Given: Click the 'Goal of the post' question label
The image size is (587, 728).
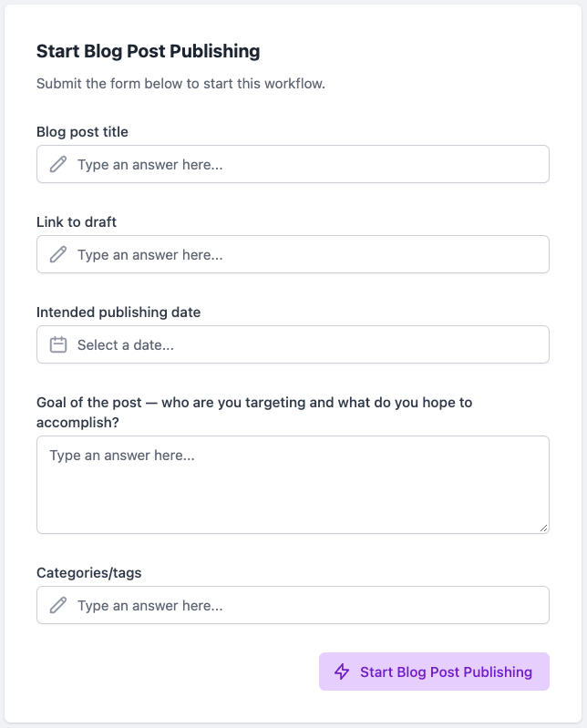Looking at the screenshot, I should coord(254,412).
